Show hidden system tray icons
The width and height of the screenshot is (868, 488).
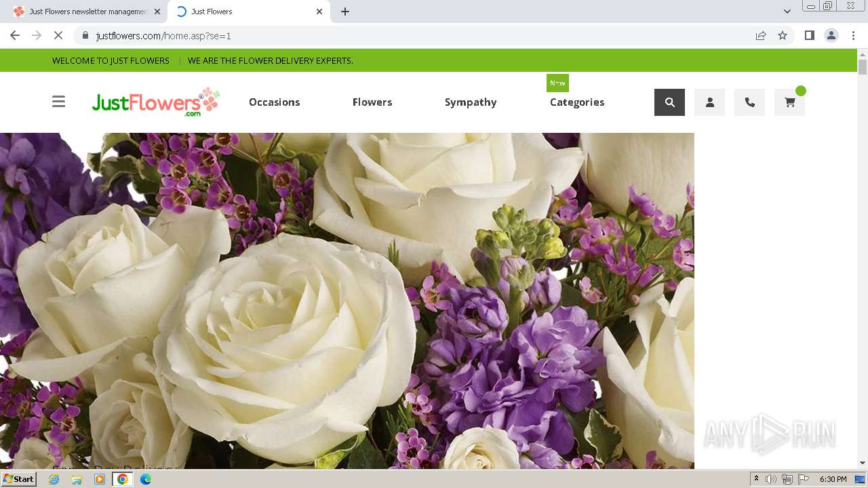(x=756, y=479)
